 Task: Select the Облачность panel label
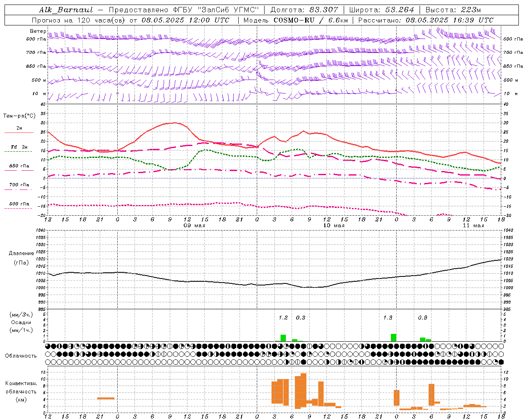point(21,356)
